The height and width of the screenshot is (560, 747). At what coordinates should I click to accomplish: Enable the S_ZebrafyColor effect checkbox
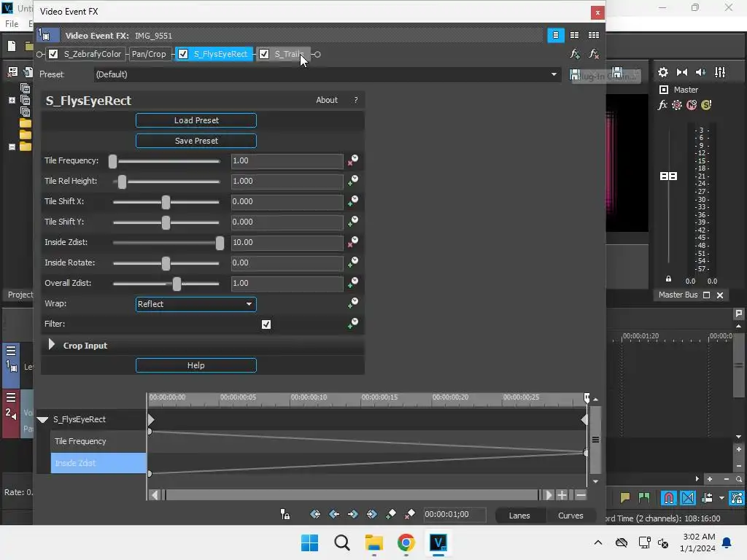coord(53,54)
